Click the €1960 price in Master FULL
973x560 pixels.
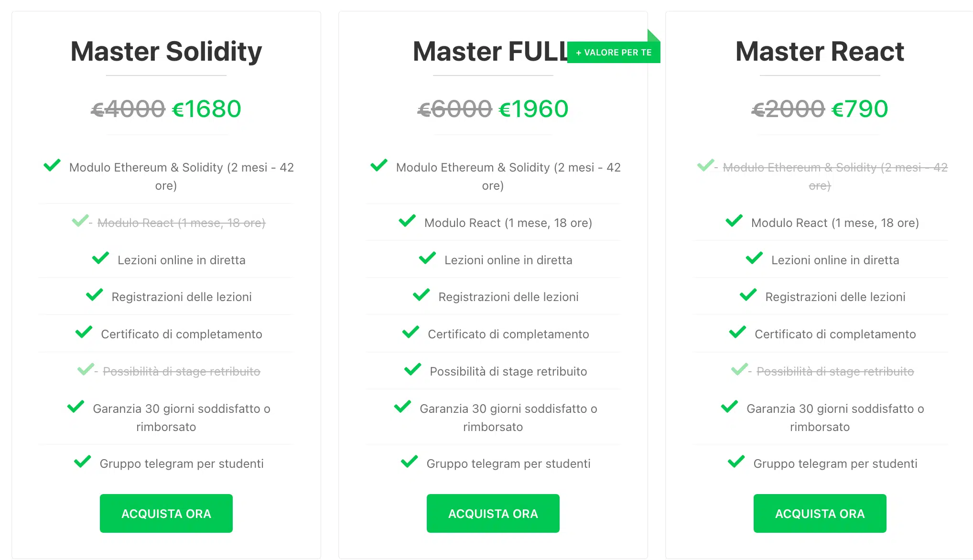tap(533, 109)
